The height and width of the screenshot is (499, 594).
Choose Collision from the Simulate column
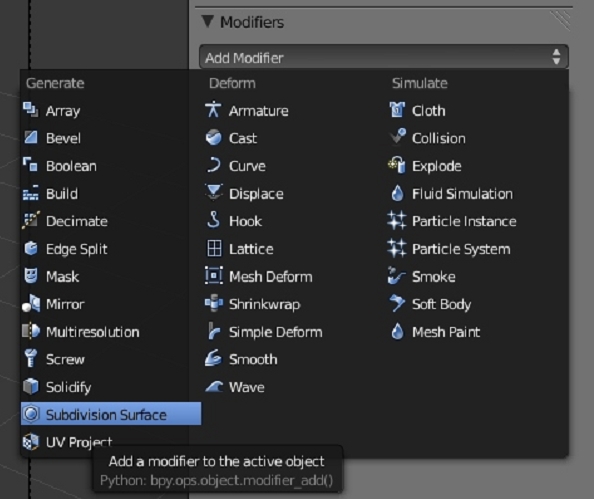[427, 138]
